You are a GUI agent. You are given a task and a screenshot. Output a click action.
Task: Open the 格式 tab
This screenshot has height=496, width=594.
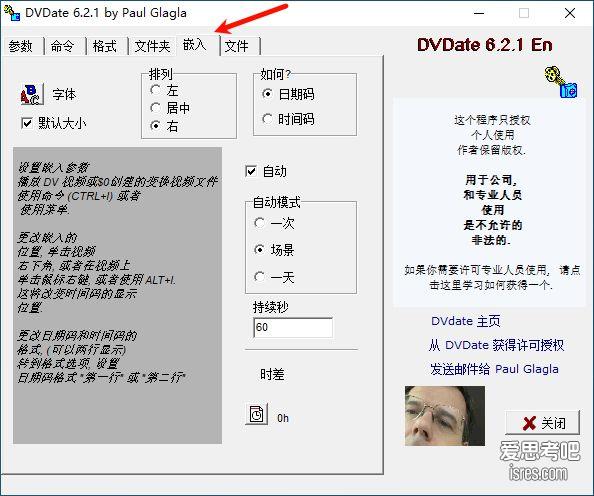[105, 46]
